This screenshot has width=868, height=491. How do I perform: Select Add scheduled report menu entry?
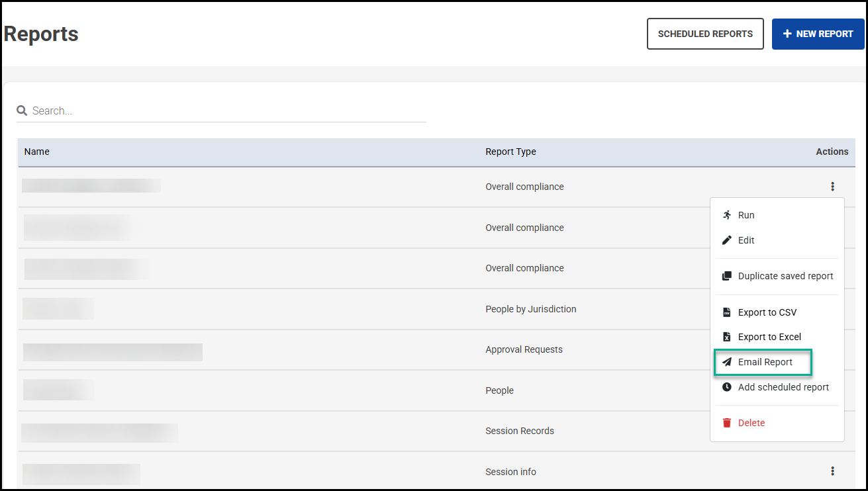pyautogui.click(x=783, y=387)
